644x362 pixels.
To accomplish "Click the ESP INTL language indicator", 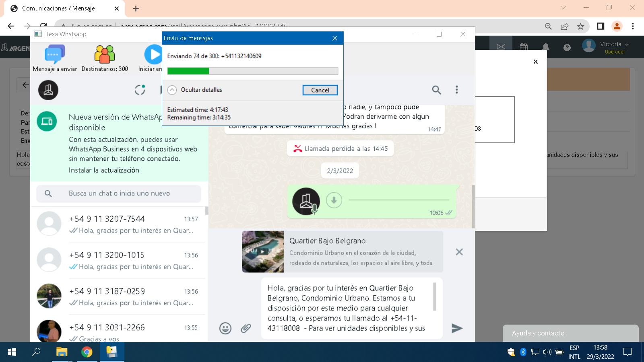I will [574, 352].
